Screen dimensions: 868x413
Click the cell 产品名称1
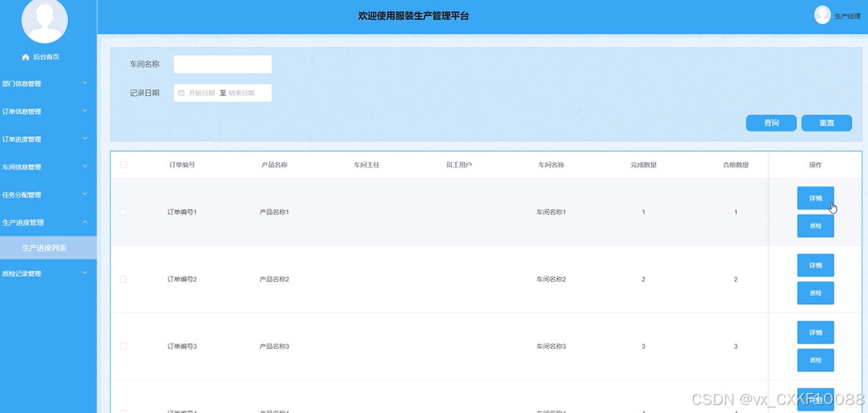[x=274, y=212]
